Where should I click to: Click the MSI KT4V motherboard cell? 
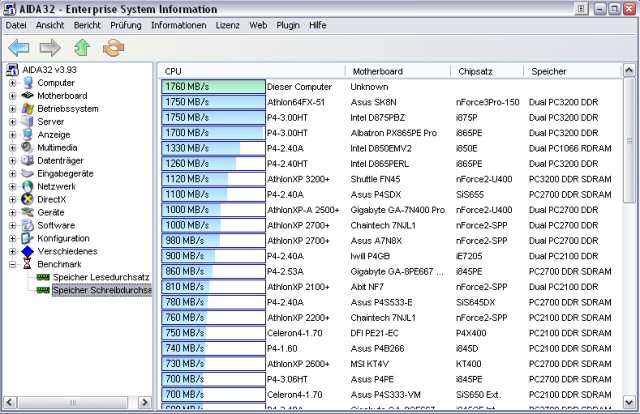[369, 364]
